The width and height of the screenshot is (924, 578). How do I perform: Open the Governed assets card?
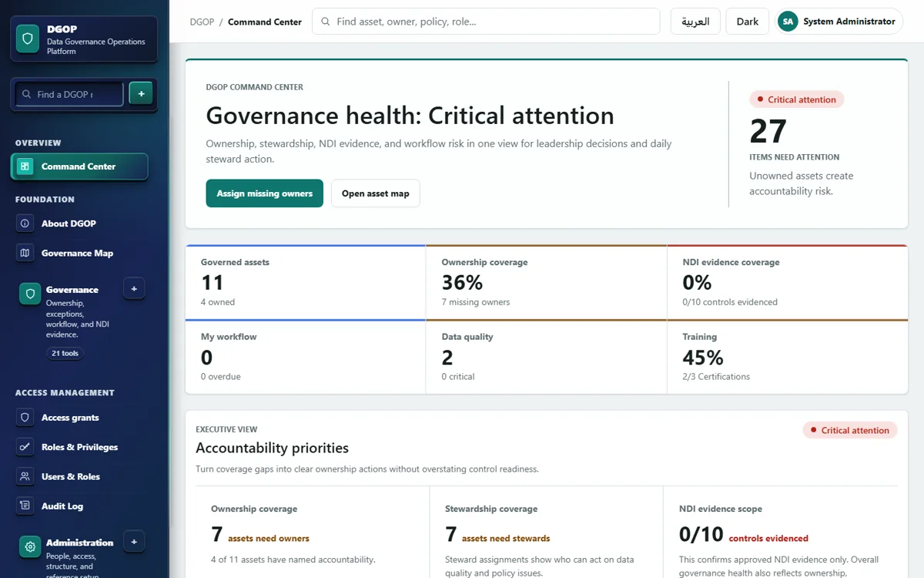pos(306,282)
